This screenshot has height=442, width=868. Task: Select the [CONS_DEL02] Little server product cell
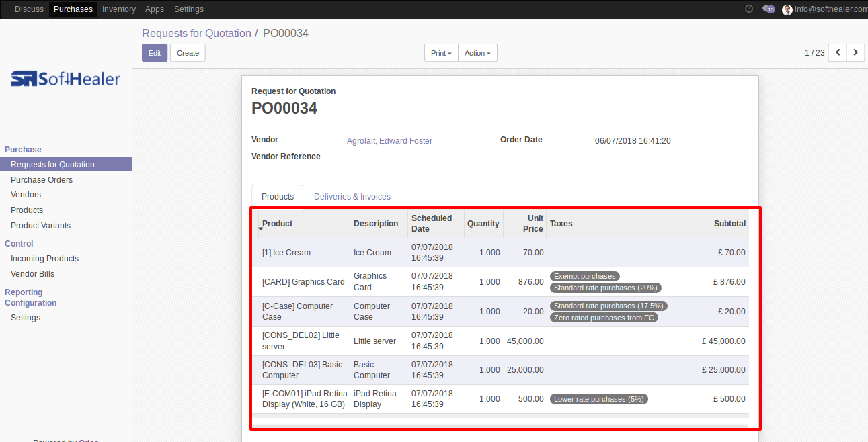point(303,341)
